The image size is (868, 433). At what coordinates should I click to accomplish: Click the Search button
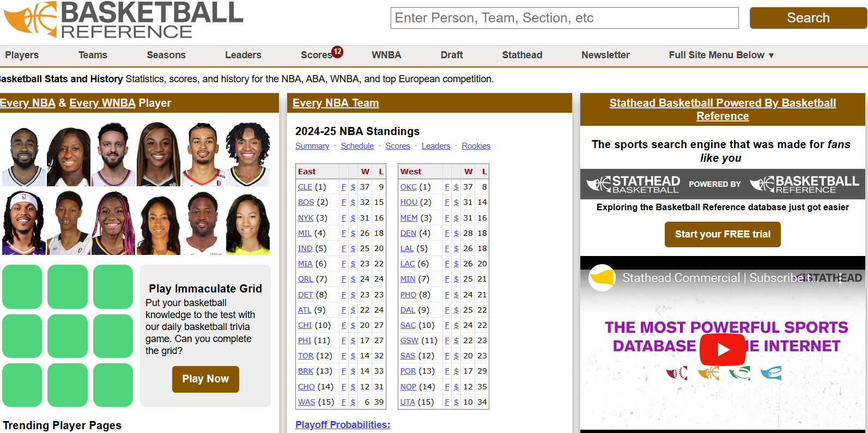pyautogui.click(x=808, y=18)
